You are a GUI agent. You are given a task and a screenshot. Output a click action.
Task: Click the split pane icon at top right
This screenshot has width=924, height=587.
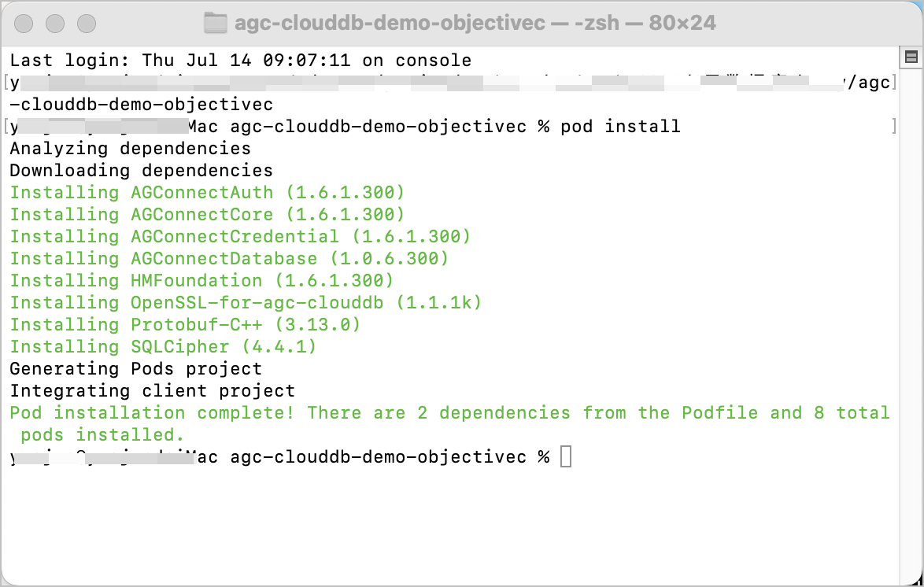[x=911, y=57]
